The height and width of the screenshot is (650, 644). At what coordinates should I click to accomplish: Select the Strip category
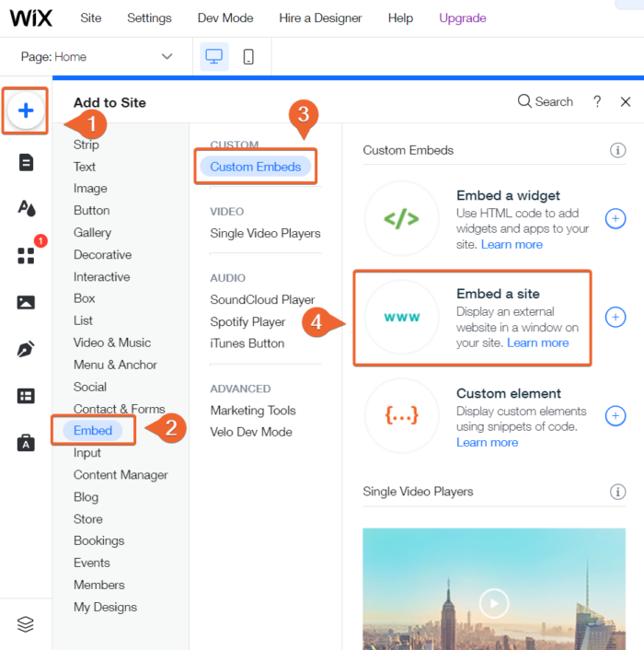[86, 145]
